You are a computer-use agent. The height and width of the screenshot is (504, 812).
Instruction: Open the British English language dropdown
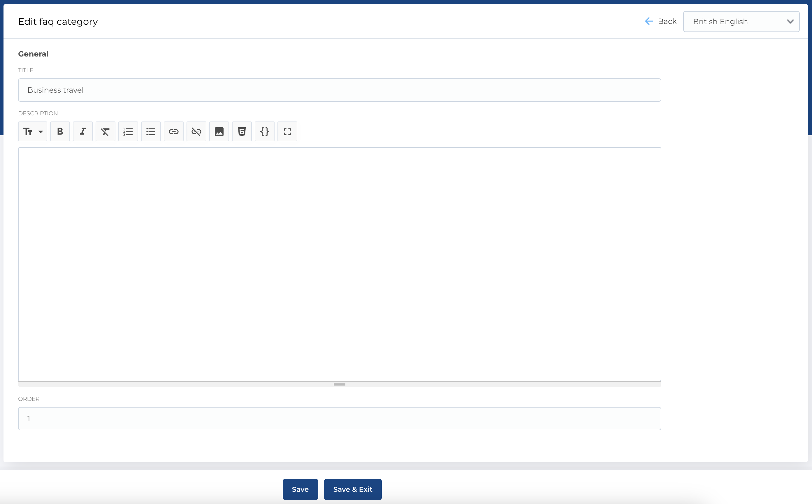(734, 22)
